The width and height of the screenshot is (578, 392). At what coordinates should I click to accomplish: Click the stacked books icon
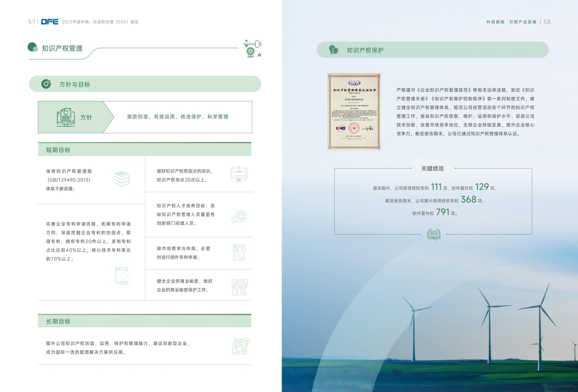coord(121,178)
